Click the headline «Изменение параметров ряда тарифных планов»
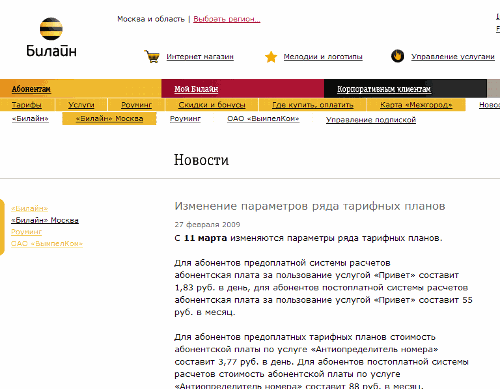This screenshot has height=389, width=500. [310, 206]
